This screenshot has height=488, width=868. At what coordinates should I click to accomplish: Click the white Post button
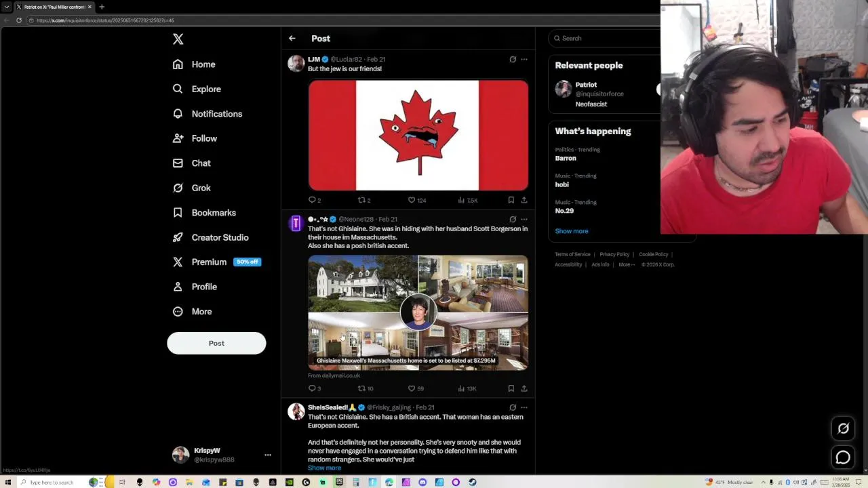click(216, 343)
